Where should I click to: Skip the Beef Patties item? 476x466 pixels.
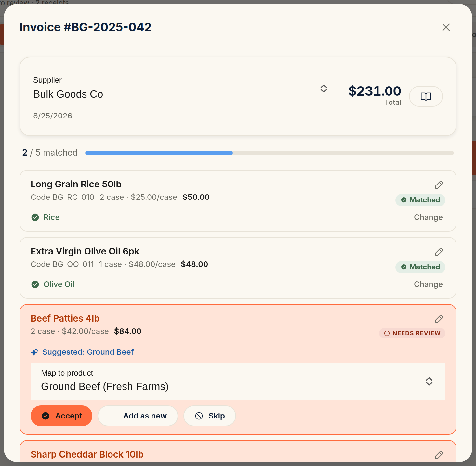(x=210, y=416)
